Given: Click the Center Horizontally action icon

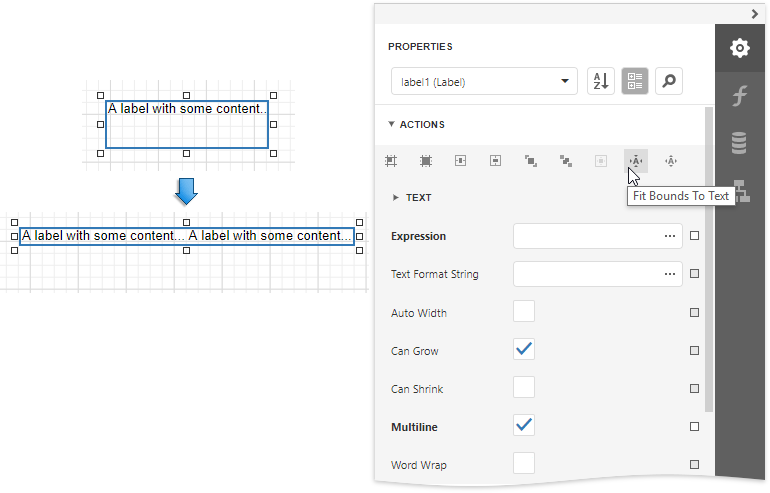Looking at the screenshot, I should click(x=461, y=160).
